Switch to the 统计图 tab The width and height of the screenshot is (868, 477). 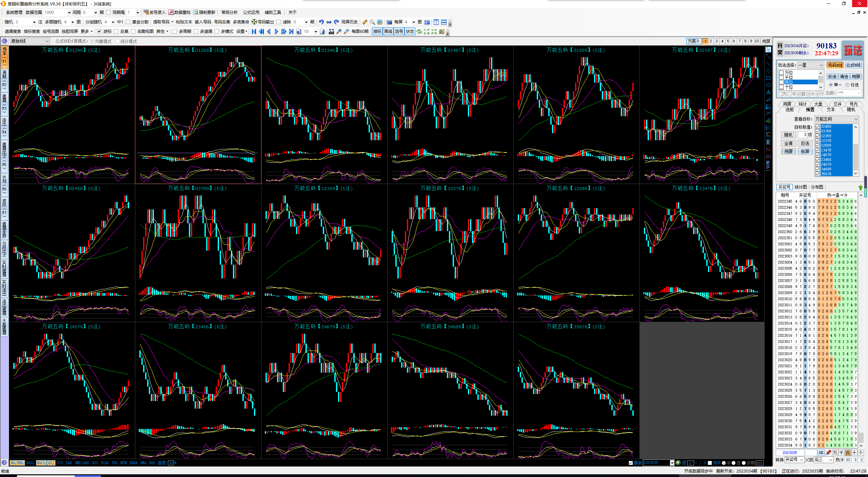pyautogui.click(x=801, y=187)
